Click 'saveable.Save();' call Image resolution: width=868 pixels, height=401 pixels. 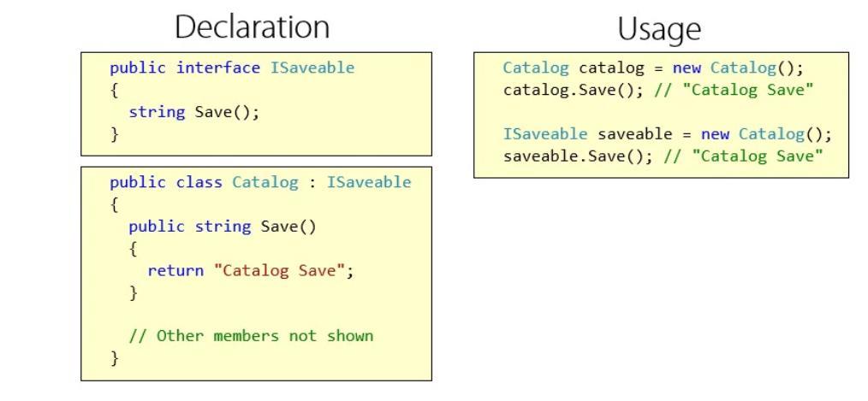point(579,156)
